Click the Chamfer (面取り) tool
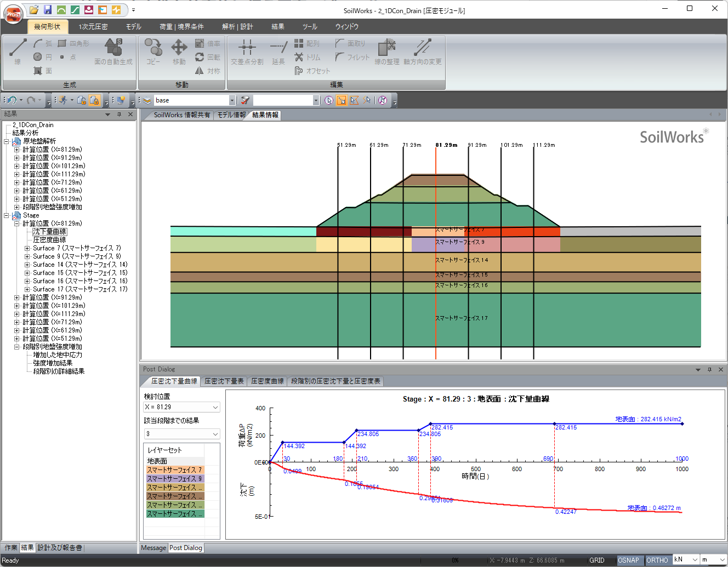 coord(350,43)
